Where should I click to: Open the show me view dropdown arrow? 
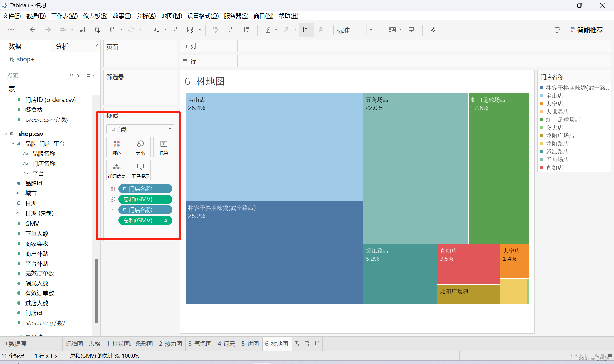(400, 30)
